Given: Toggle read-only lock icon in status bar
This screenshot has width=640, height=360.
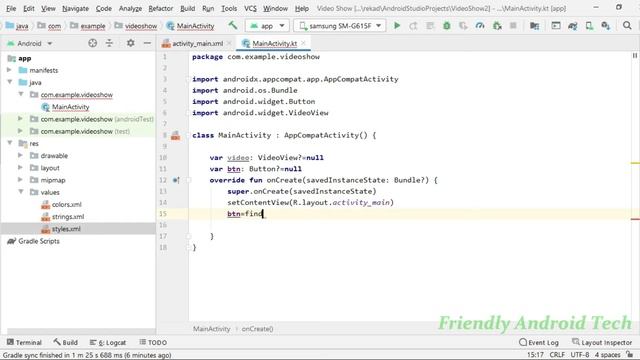Looking at the screenshot, I should click(629, 355).
